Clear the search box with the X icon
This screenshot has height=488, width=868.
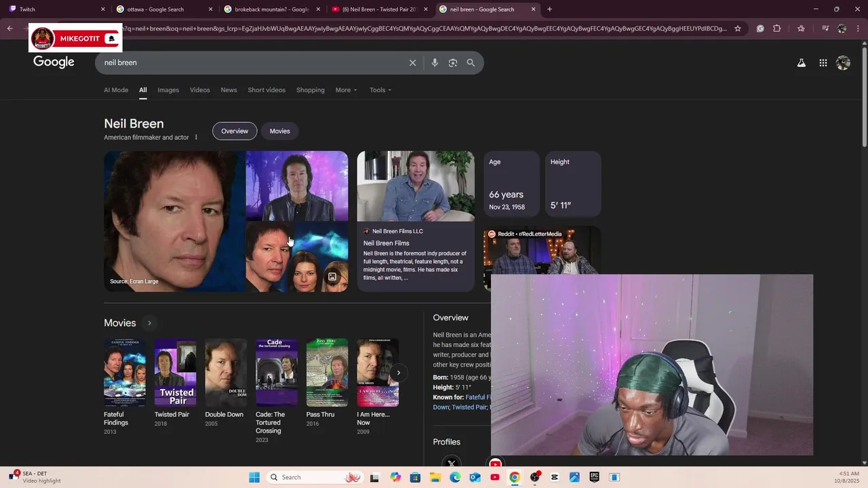[x=412, y=62]
